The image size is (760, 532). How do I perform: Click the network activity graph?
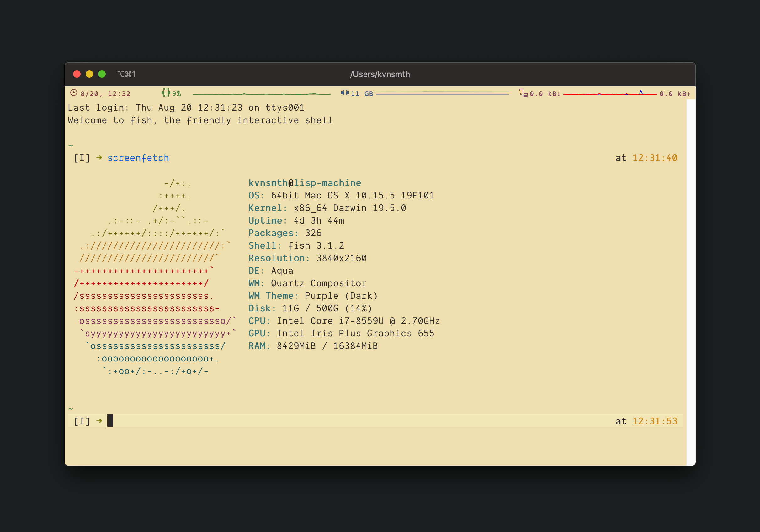tap(610, 94)
